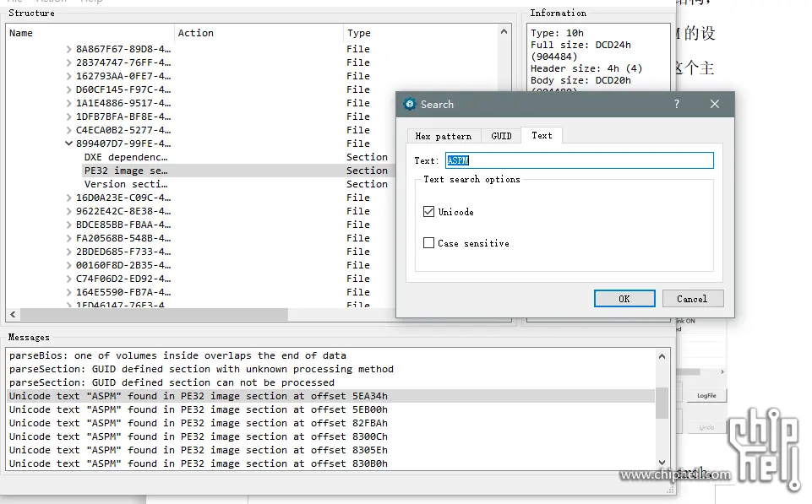Expand the 16D0A23E-C09C file node
The width and height of the screenshot is (812, 504).
point(69,198)
